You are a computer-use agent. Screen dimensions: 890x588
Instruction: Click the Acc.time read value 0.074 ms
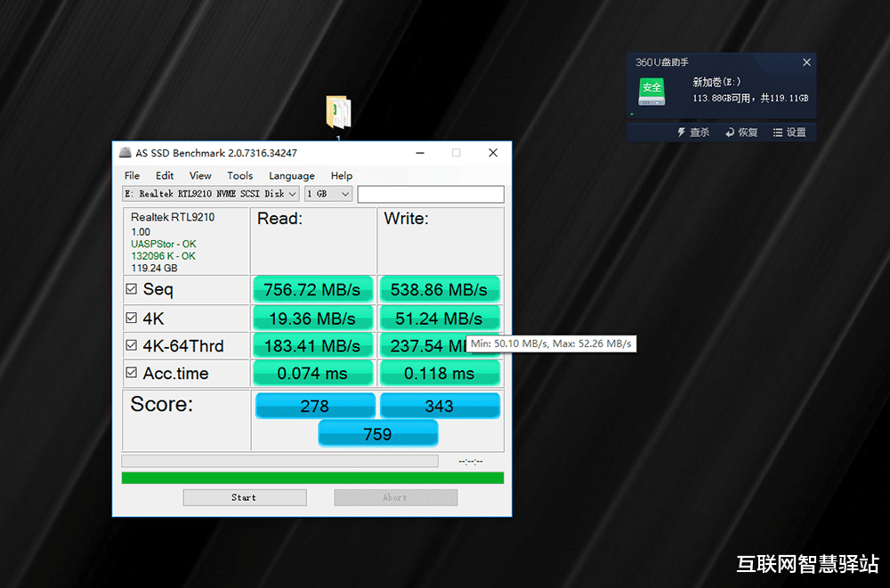(312, 373)
